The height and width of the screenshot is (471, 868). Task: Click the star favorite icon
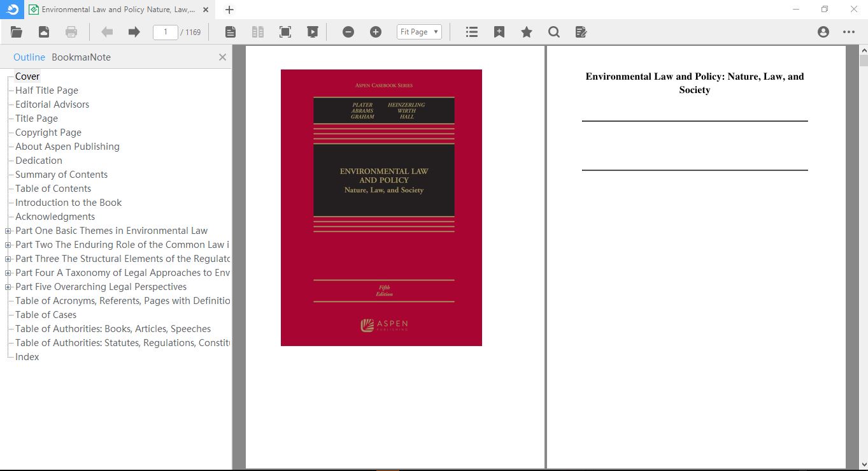click(527, 32)
